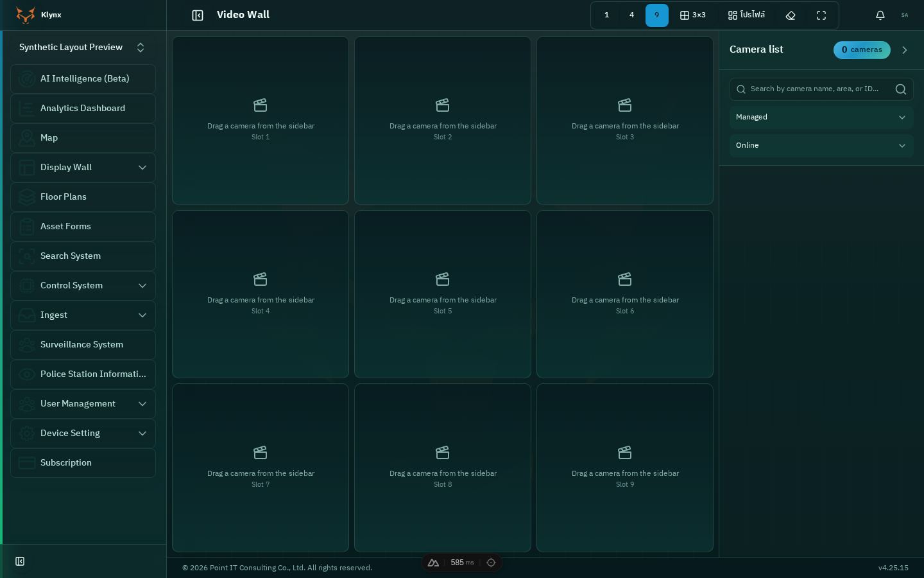Focus the camera search input field
This screenshot has width=924, height=578.
(815, 89)
